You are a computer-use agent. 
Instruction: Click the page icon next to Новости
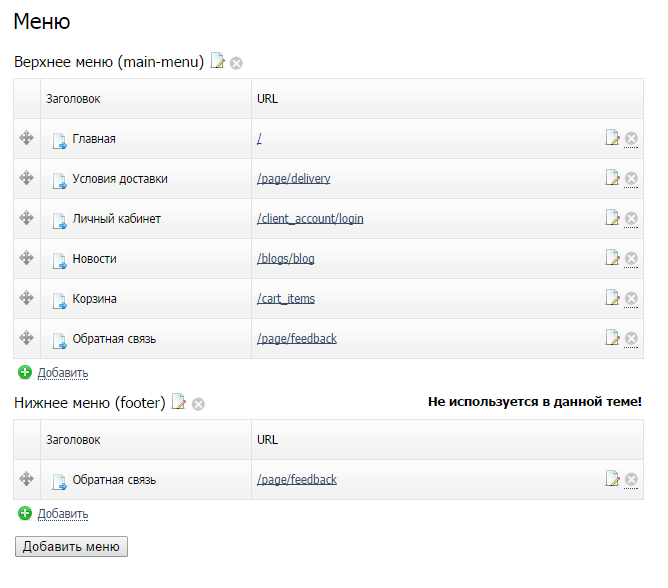59,261
